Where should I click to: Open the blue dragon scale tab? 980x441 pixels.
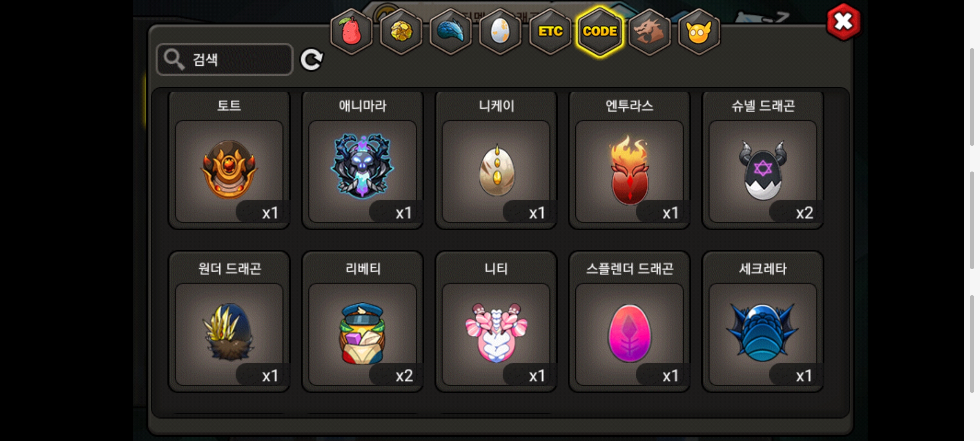(451, 32)
